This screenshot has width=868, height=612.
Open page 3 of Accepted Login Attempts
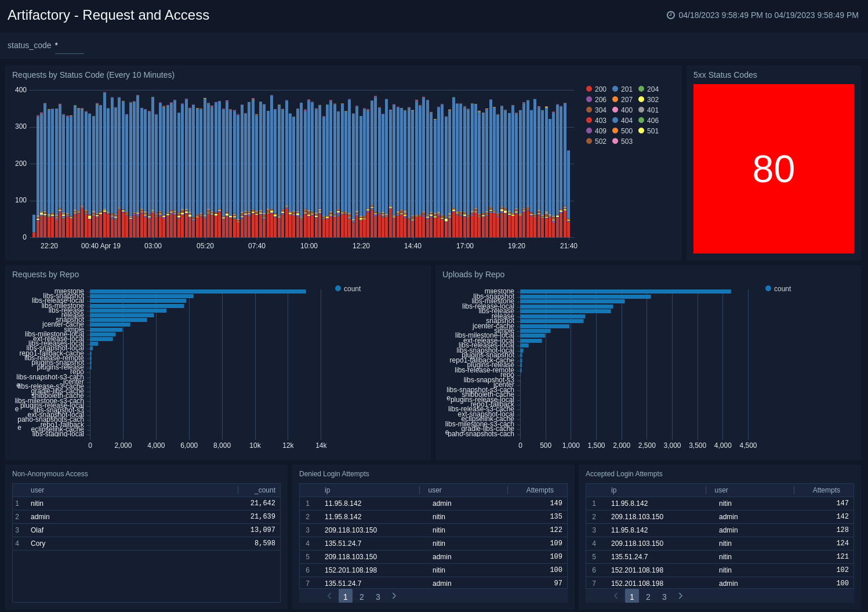click(664, 597)
